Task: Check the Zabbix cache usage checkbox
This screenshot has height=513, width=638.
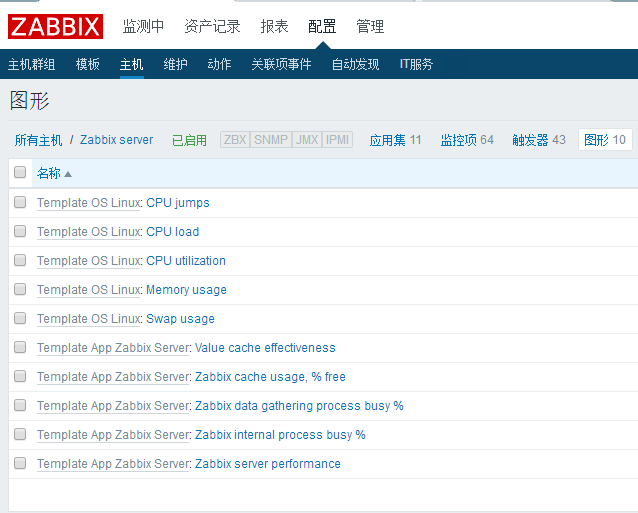Action: click(x=20, y=376)
